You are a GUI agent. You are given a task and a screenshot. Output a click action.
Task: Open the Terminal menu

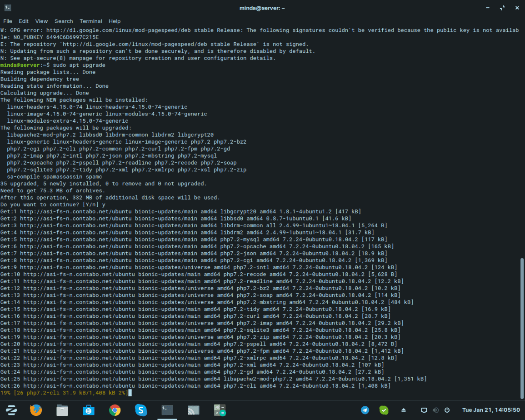click(x=91, y=21)
